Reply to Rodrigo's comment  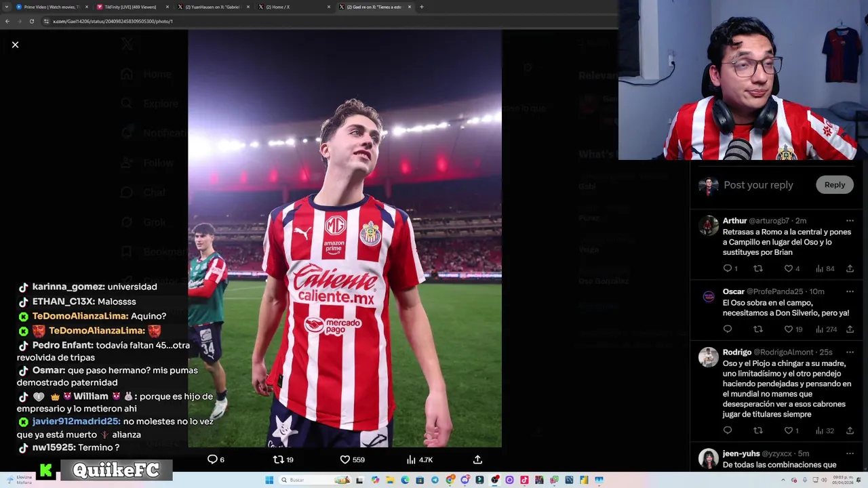click(x=728, y=430)
